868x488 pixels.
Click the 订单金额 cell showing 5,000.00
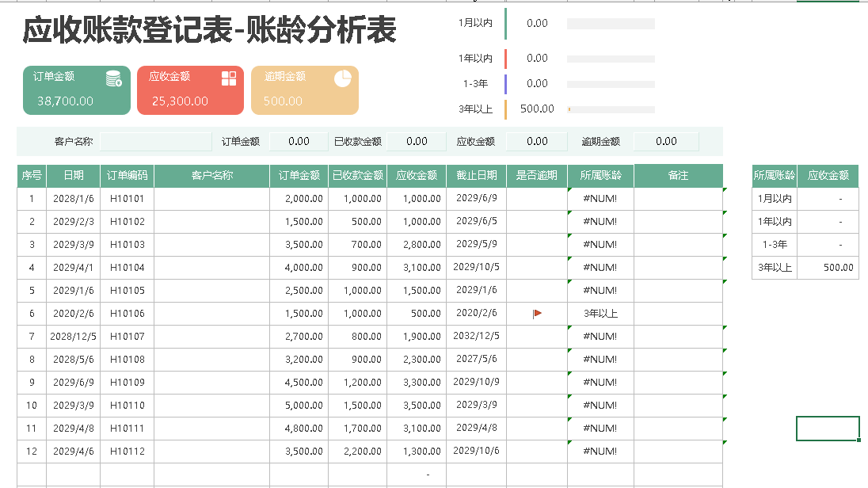299,406
